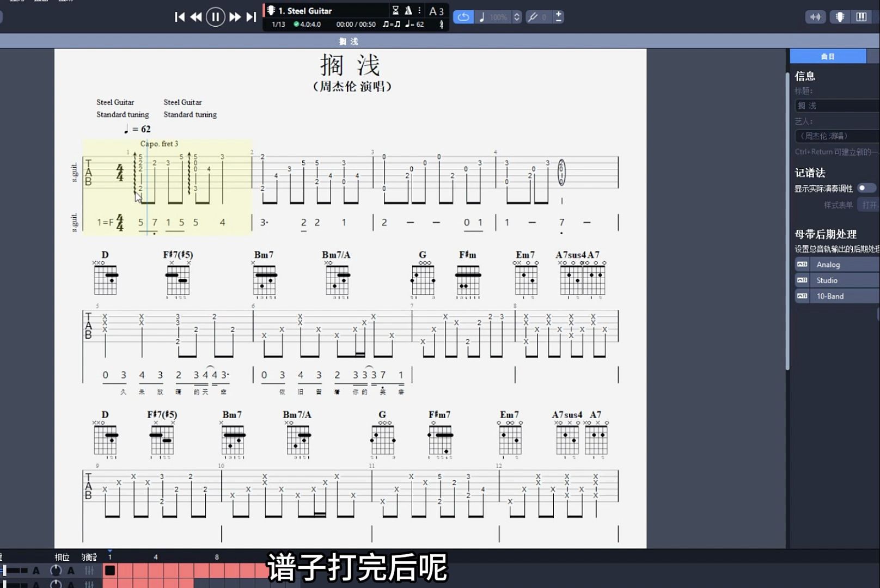Click the A3 note display
The height and width of the screenshot is (588, 880).
pos(436,11)
